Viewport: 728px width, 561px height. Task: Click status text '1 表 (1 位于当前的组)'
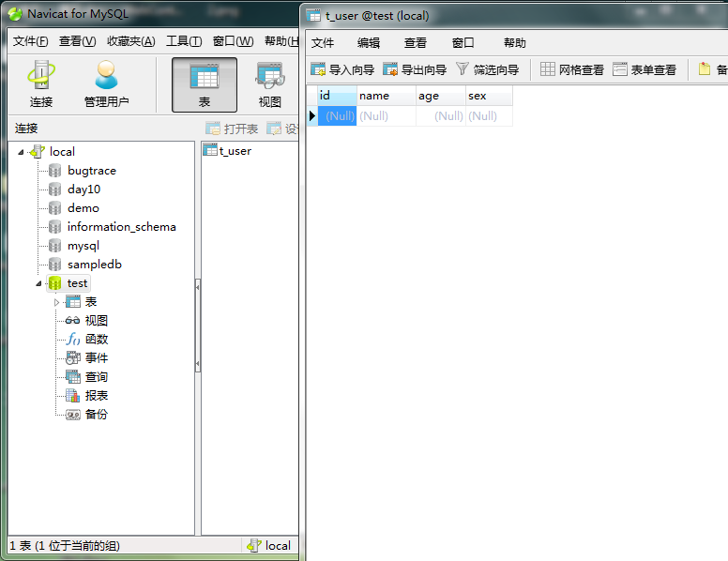coord(65,546)
